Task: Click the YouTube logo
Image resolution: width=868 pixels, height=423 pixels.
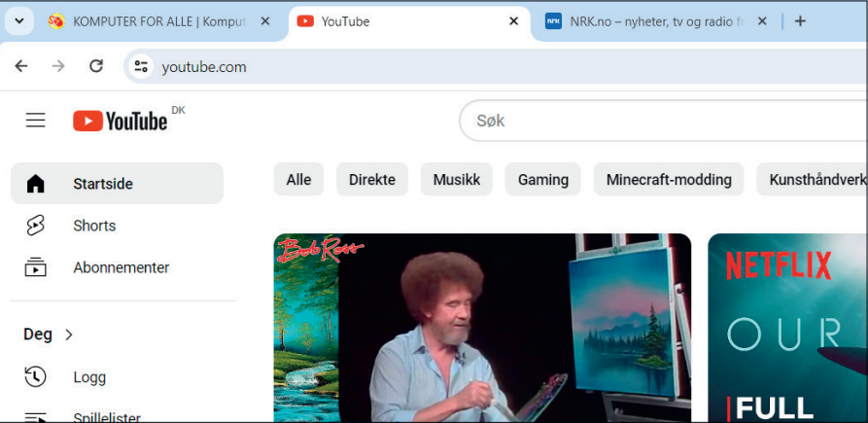Action: click(x=121, y=121)
